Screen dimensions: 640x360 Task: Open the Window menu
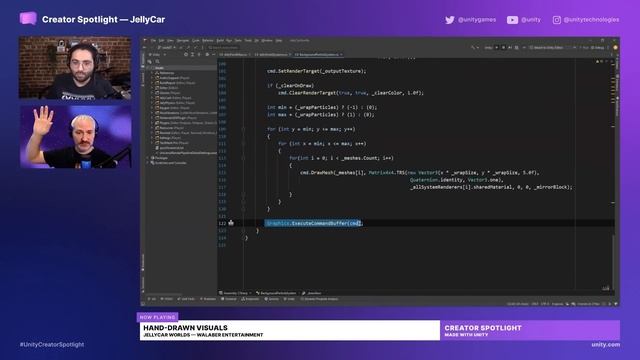pyautogui.click(x=267, y=40)
